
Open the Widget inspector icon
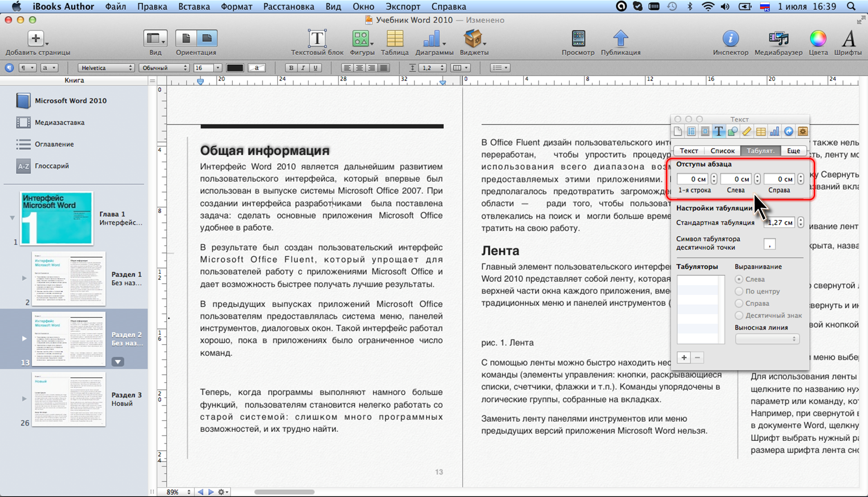point(802,132)
